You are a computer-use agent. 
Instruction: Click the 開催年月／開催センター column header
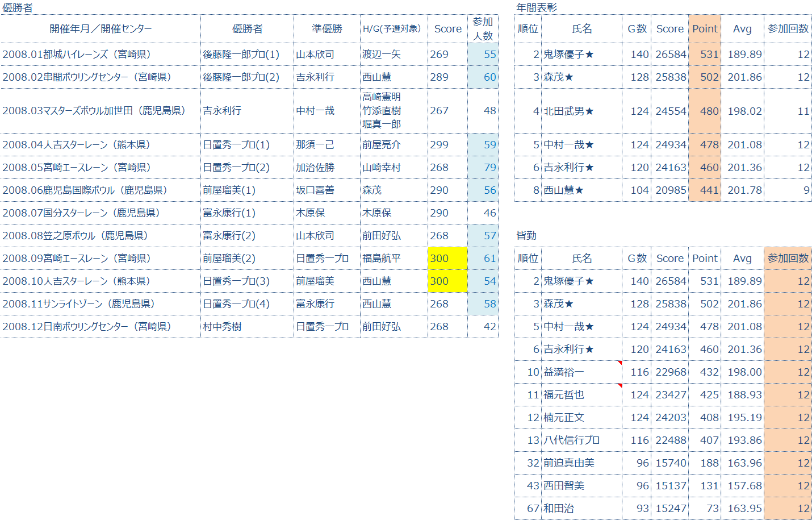[101, 28]
